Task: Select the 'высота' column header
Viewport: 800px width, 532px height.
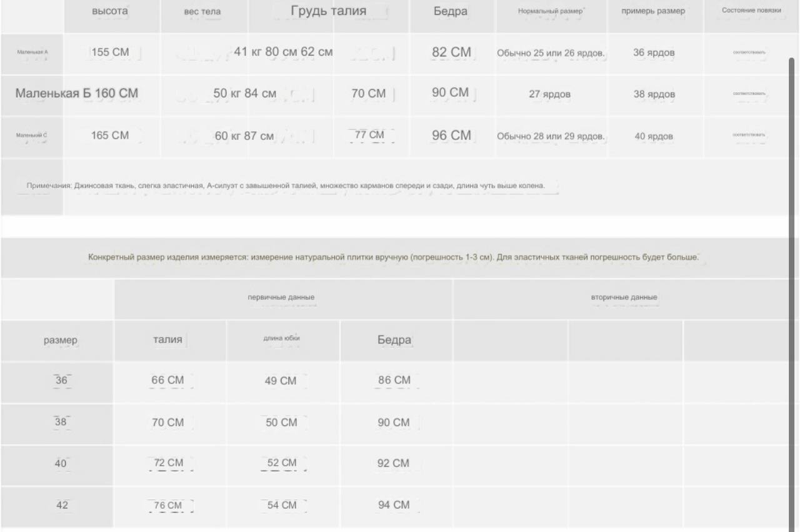Action: click(110, 11)
